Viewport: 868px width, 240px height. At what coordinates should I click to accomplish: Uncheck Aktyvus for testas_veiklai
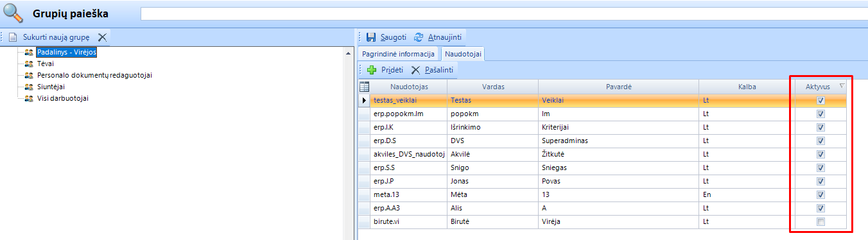click(x=820, y=101)
